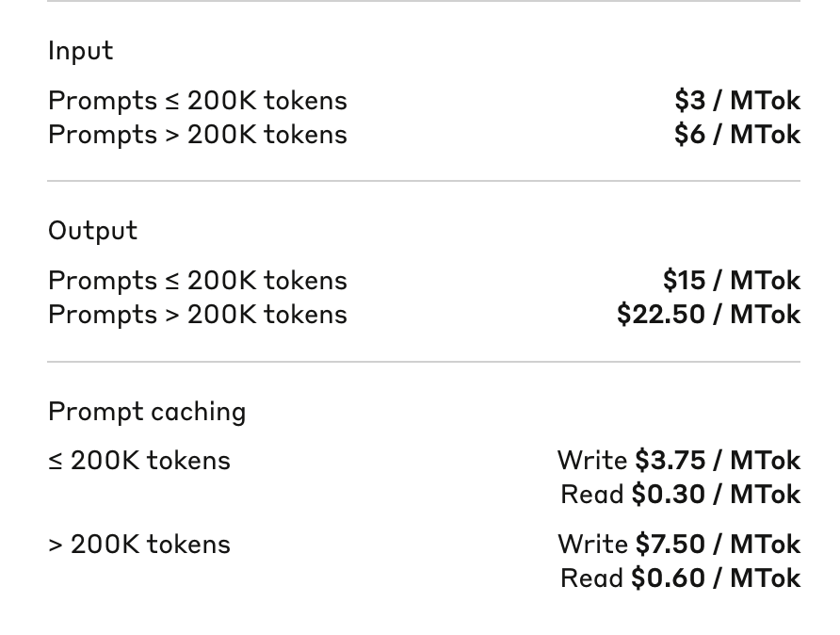
Task: Select the Input "Prompts ≤ 200K tokens" label
Action: point(198,101)
